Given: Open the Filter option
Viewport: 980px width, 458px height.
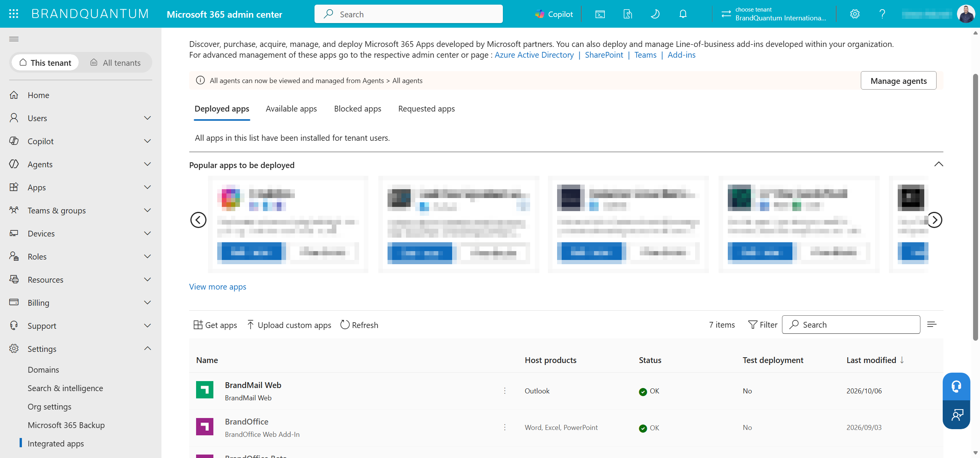Looking at the screenshot, I should pyautogui.click(x=762, y=325).
